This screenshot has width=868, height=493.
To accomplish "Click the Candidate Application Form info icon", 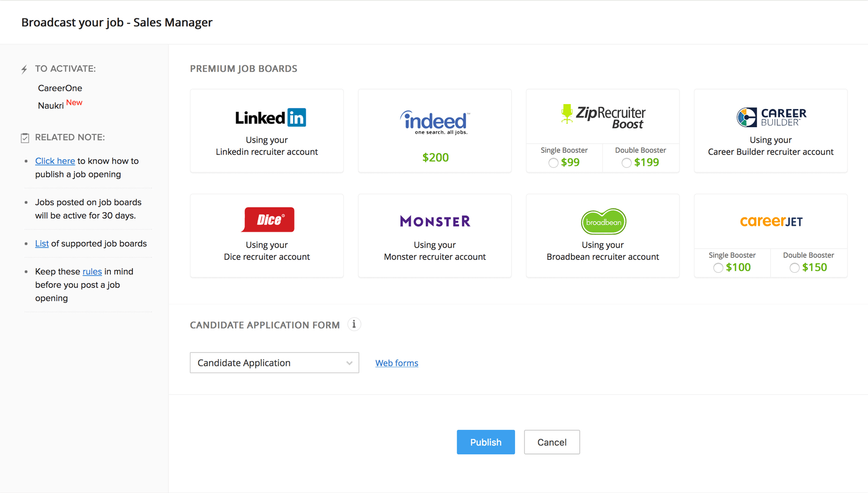I will pyautogui.click(x=354, y=324).
